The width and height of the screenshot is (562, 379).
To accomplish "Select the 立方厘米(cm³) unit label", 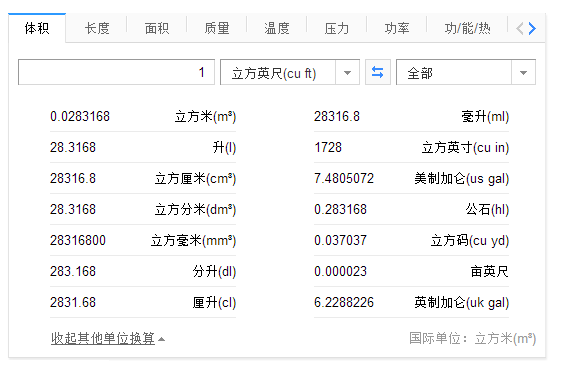I will click(x=195, y=179).
